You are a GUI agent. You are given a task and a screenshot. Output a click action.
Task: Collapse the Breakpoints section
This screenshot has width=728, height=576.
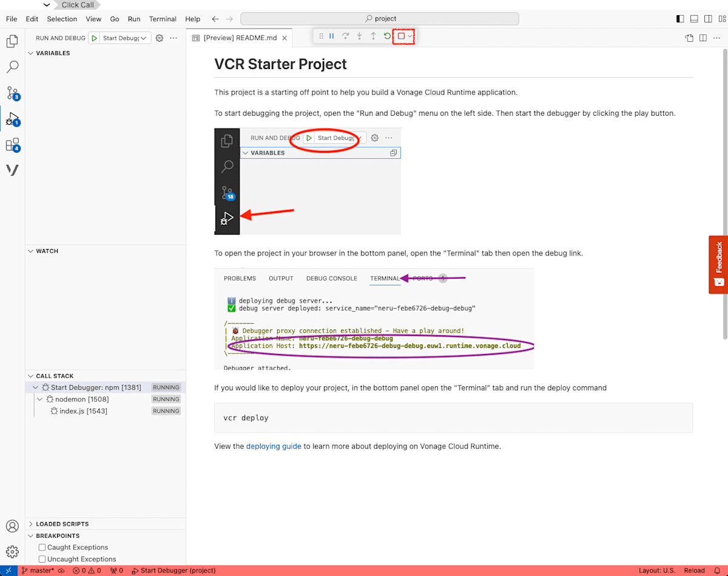tap(31, 536)
